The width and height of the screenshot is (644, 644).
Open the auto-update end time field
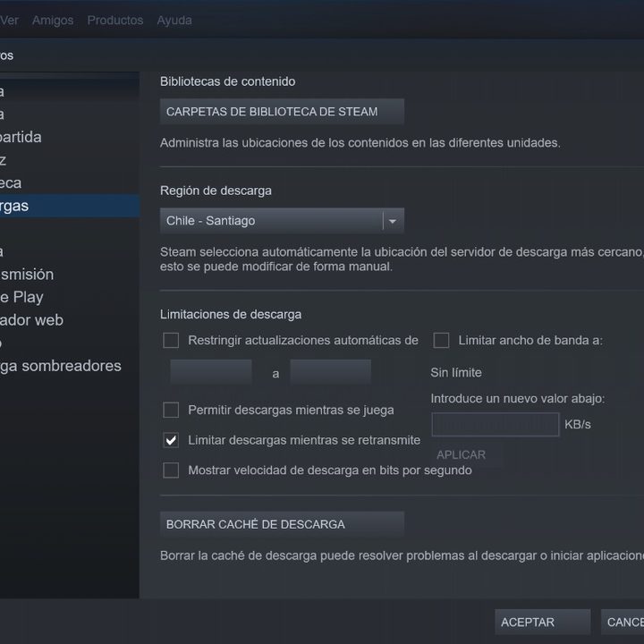tap(331, 372)
